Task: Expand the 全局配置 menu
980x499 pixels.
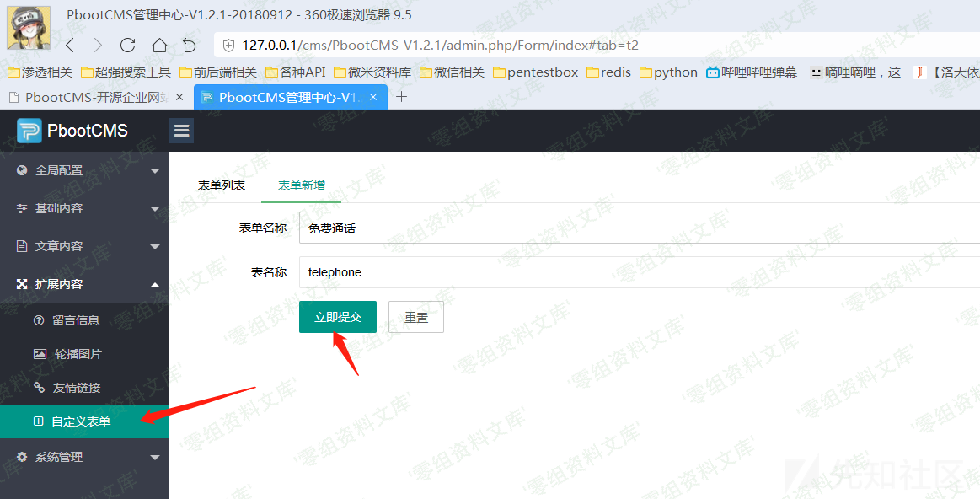Action: 84,170
